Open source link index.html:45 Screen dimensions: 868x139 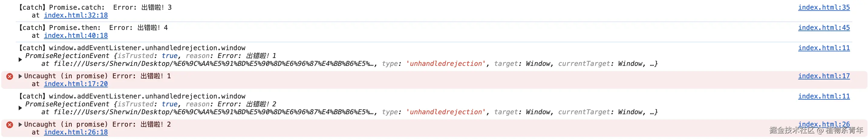[824, 27]
